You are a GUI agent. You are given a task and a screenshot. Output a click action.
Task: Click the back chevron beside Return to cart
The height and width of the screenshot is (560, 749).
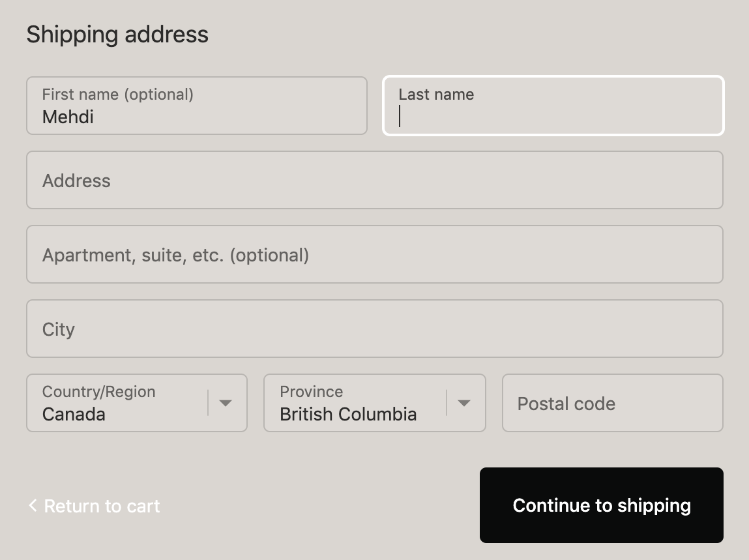(33, 505)
